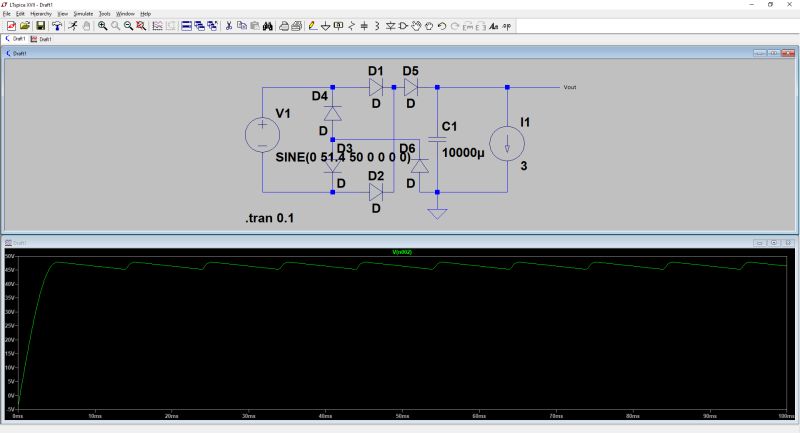Screen dimensions: 800x433
Task: Click Zoom Full Extents icon
Action: (x=141, y=26)
